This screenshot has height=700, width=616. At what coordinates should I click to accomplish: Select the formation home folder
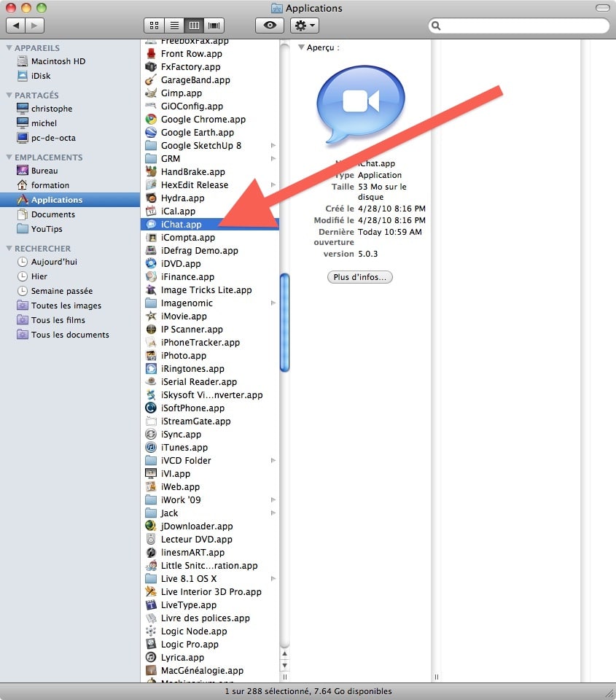(x=50, y=185)
